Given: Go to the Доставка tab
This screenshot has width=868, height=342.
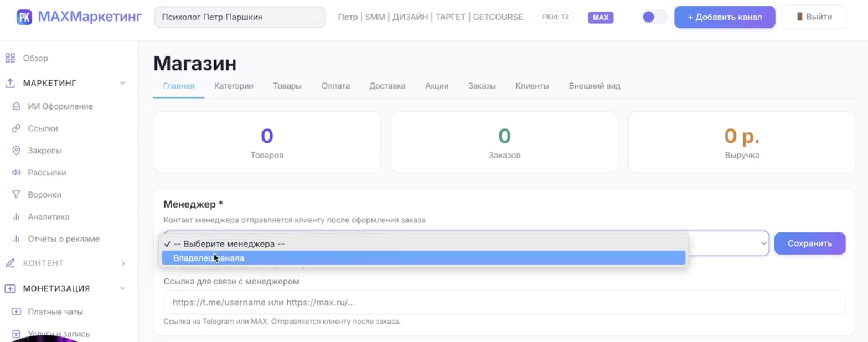Looking at the screenshot, I should coord(387,86).
